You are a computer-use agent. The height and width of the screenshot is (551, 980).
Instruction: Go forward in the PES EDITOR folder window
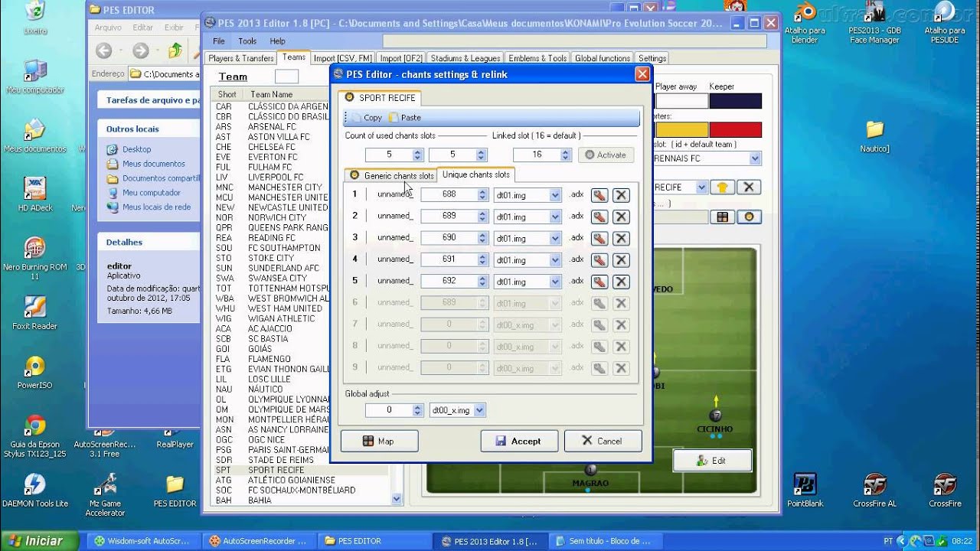(140, 51)
